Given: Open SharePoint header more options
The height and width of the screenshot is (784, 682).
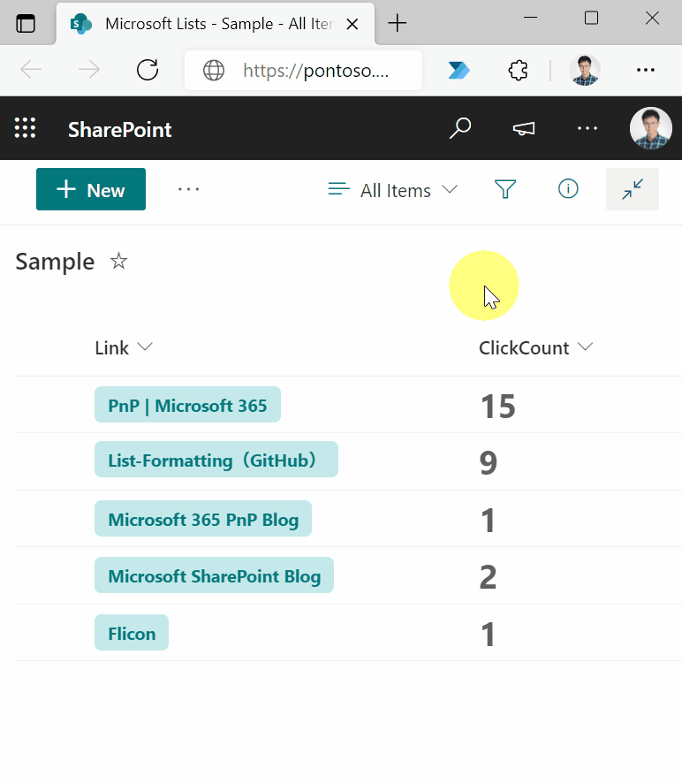Looking at the screenshot, I should (587, 128).
